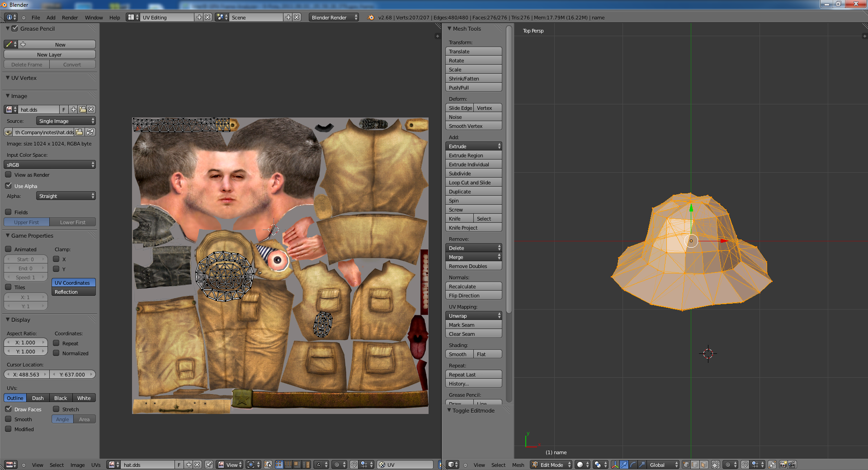Add a new scene next to Scene field
The width and height of the screenshot is (868, 470).
click(288, 17)
